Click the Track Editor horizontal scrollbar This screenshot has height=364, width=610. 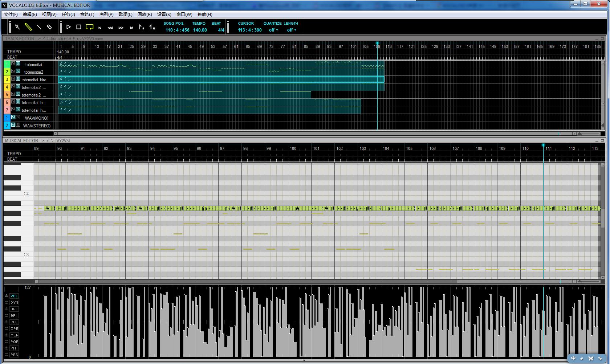(x=315, y=134)
